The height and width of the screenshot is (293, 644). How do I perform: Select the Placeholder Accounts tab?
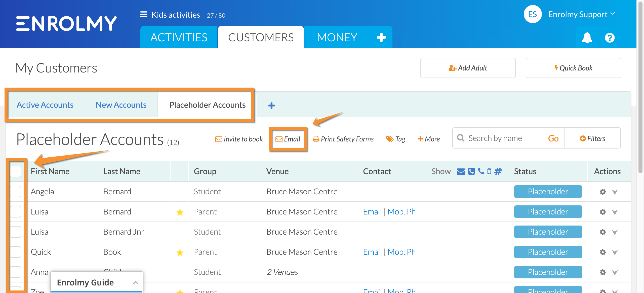pyautogui.click(x=207, y=105)
